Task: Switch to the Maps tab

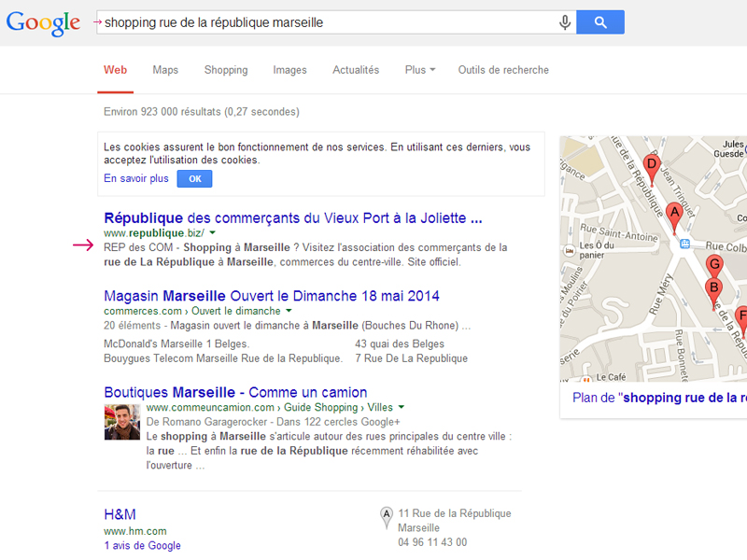Action: (165, 69)
